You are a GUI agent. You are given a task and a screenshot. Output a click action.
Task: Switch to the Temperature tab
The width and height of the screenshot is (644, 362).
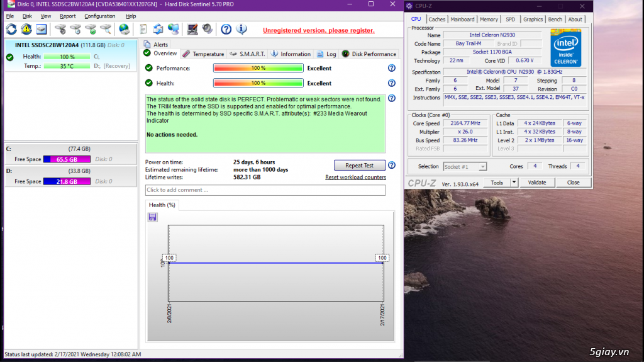[203, 54]
